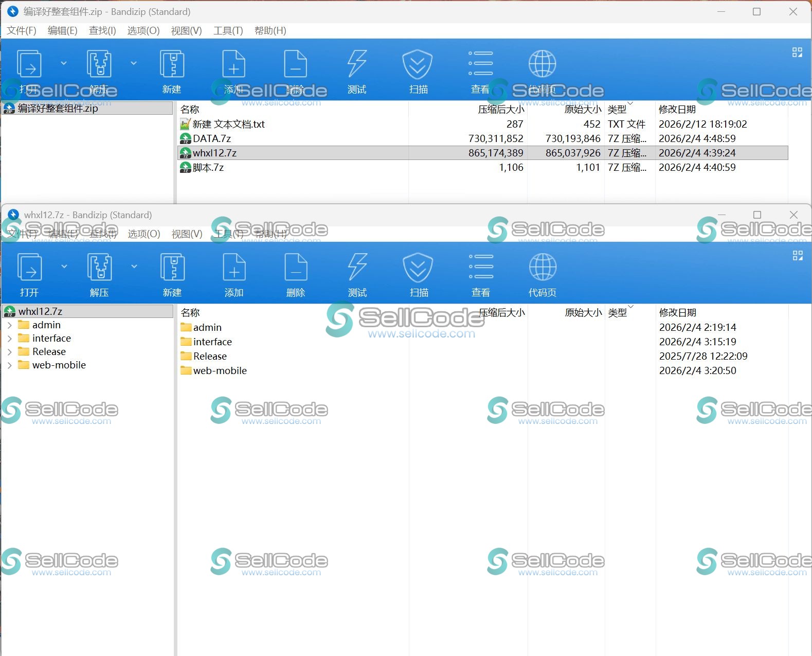Screen dimensions: 812x656
Task: Expand the web-mobile folder tree node
Action: point(9,365)
